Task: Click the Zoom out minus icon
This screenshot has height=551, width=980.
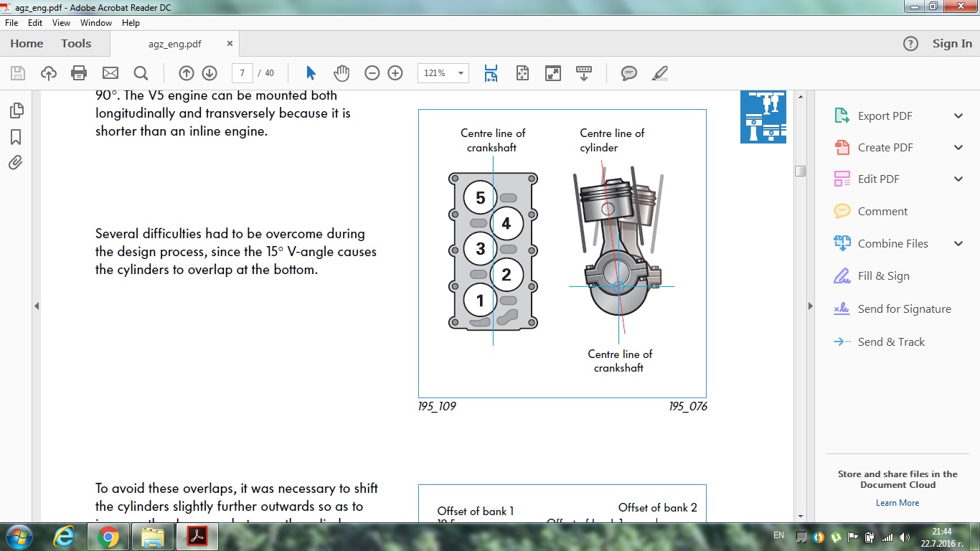Action: 372,72
